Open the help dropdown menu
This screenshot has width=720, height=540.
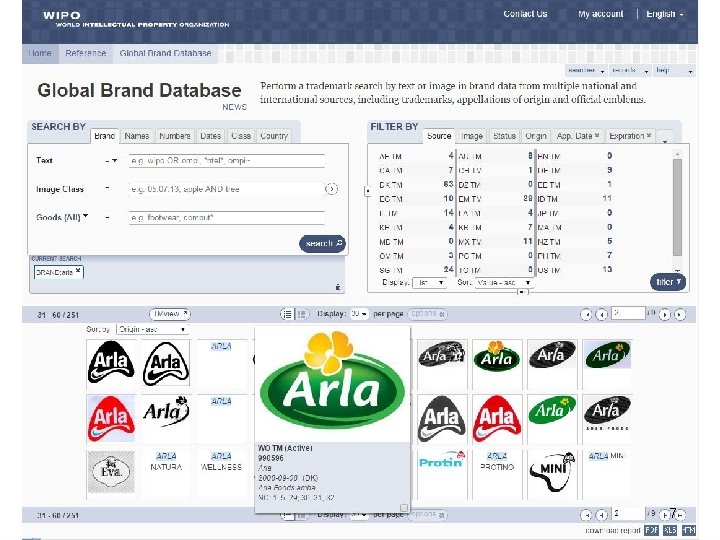point(674,71)
